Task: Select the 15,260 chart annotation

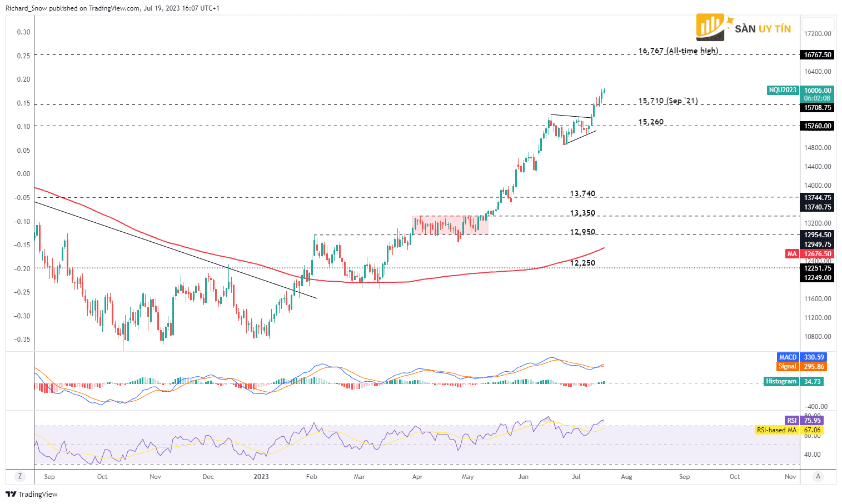Action: click(x=651, y=122)
